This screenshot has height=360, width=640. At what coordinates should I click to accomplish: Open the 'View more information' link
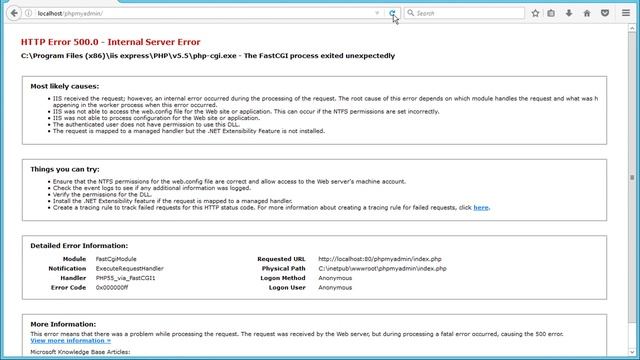point(71,340)
